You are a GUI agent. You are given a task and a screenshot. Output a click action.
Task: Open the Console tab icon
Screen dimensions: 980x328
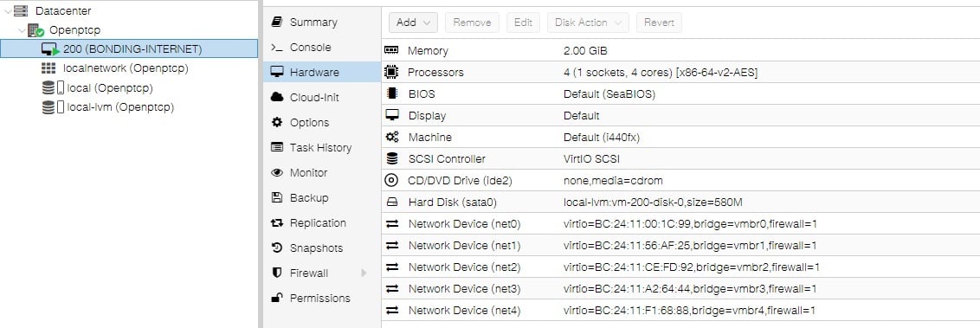[x=277, y=48]
